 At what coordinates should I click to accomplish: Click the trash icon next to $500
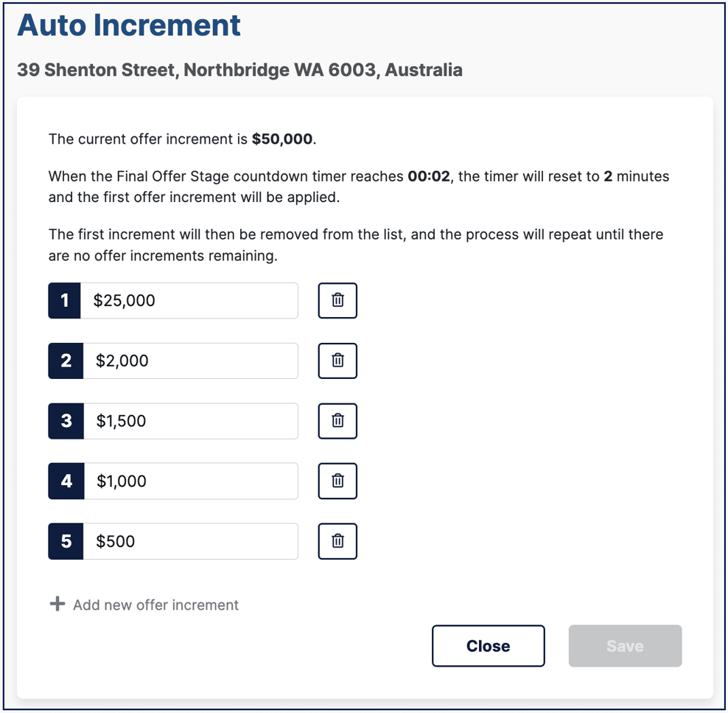point(337,541)
